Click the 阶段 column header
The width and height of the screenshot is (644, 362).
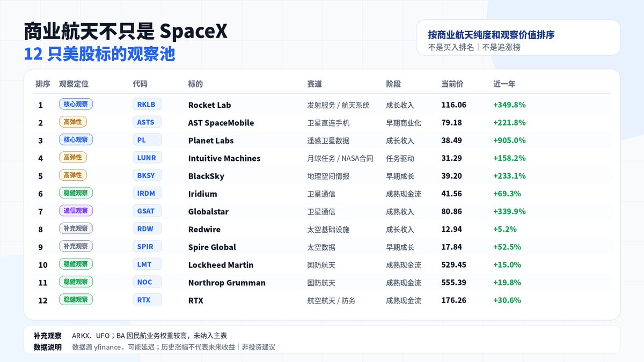tap(393, 84)
